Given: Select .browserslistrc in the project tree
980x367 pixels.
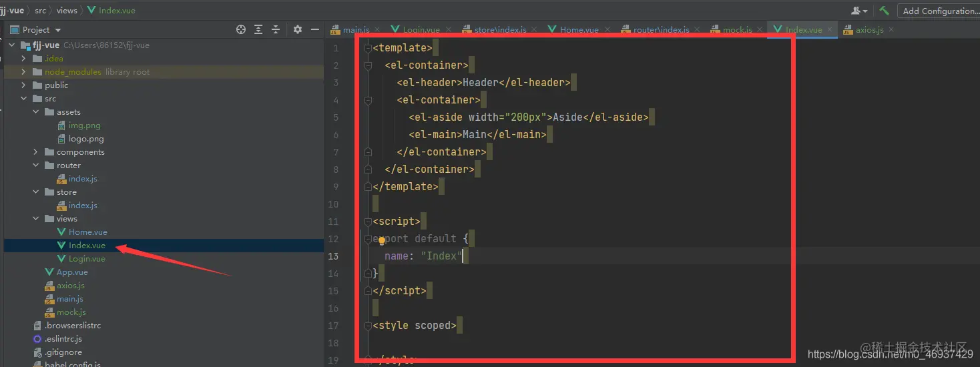Looking at the screenshot, I should [x=73, y=326].
